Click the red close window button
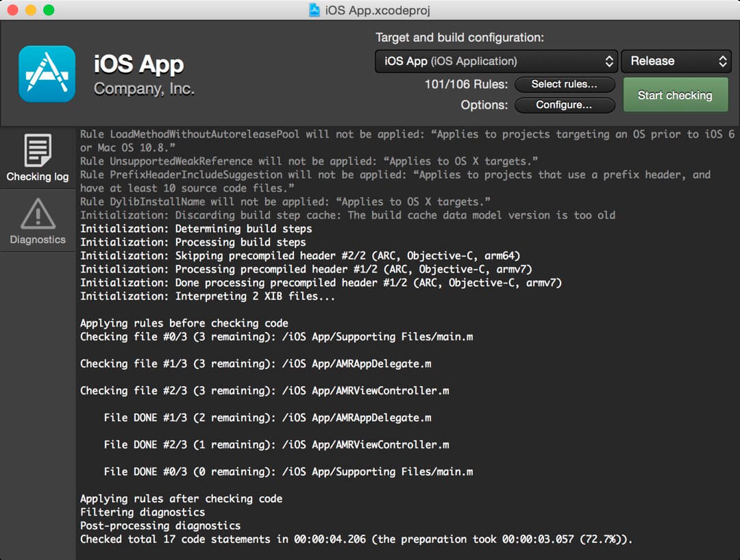Image resolution: width=740 pixels, height=560 pixels. [x=13, y=10]
